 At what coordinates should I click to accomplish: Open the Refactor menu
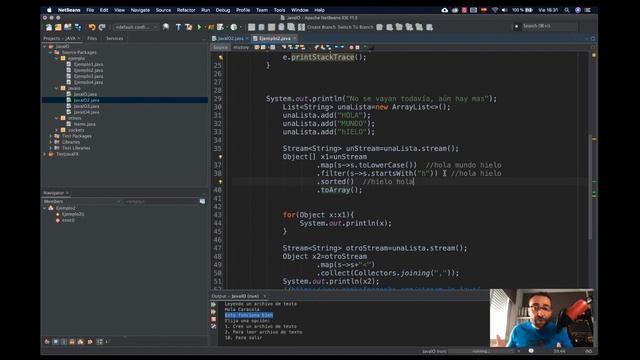[x=186, y=10]
